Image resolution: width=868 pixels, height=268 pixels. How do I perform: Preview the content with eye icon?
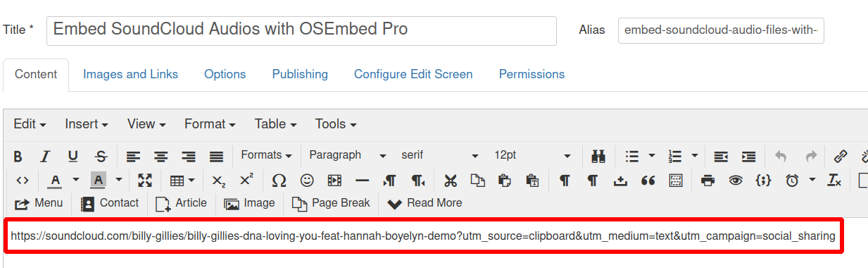[x=736, y=181]
